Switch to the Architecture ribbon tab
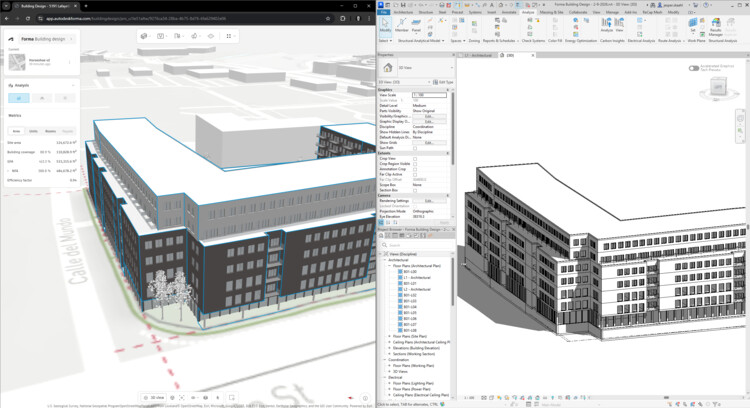Screen dimensions: 750x408 [403, 12]
